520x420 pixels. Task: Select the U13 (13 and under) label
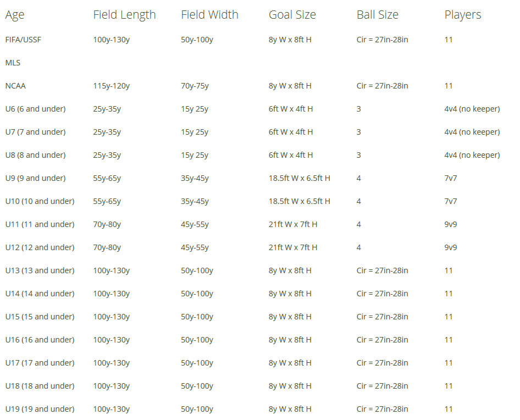(40, 270)
